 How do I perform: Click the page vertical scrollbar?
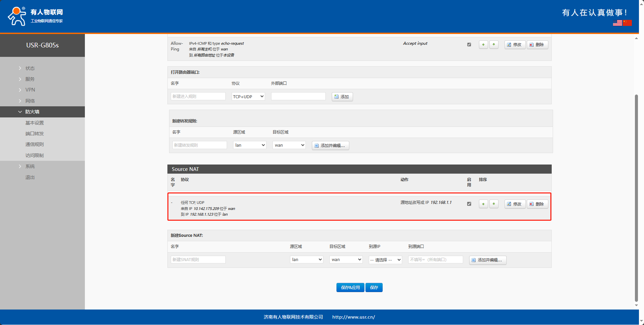[x=636, y=198]
